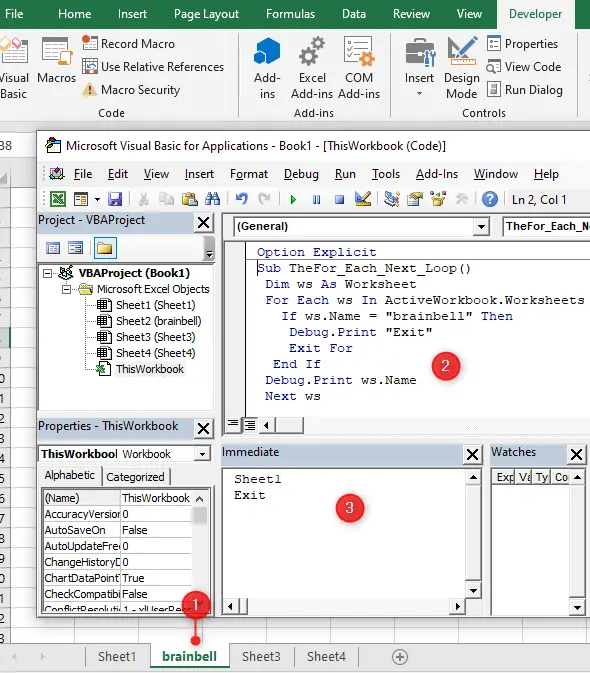Click Insert UserForm toolbar icon
Screen dimensions: 590x673
(81, 199)
